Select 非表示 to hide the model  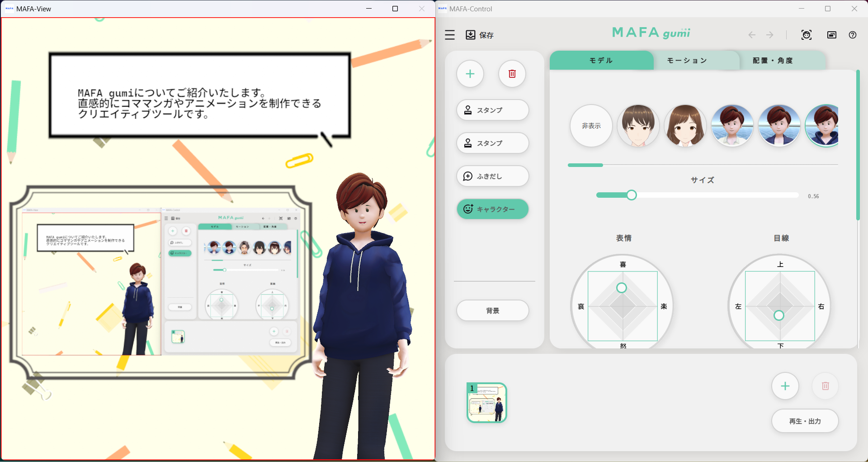coord(591,126)
